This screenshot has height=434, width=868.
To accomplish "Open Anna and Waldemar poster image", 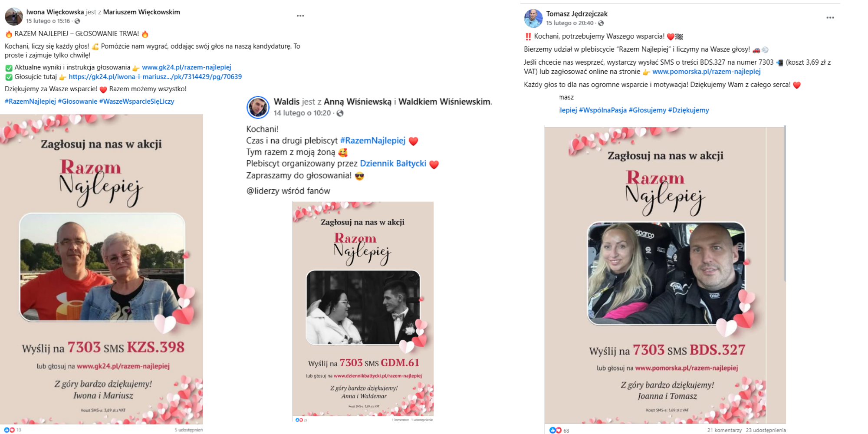I will click(363, 309).
